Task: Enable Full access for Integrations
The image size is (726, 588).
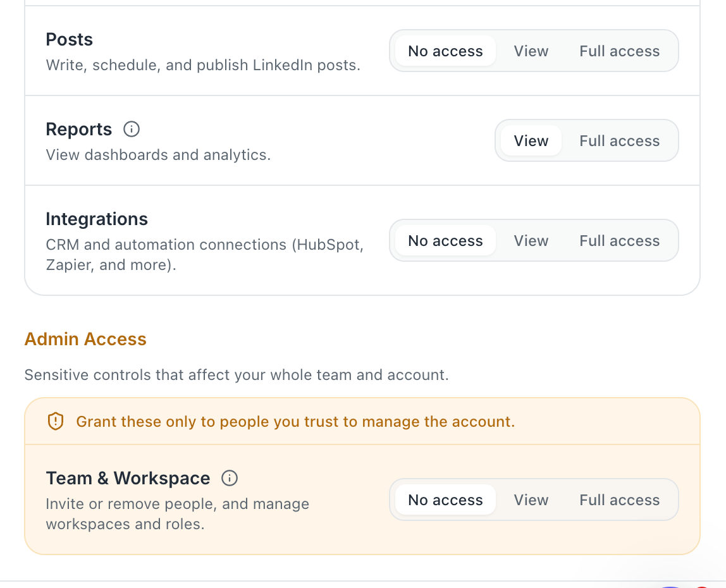Action: tap(620, 241)
